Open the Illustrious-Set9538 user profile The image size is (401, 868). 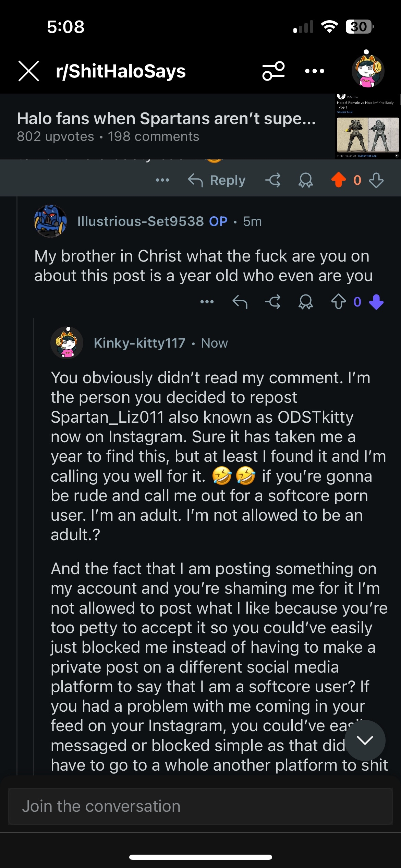tap(141, 221)
